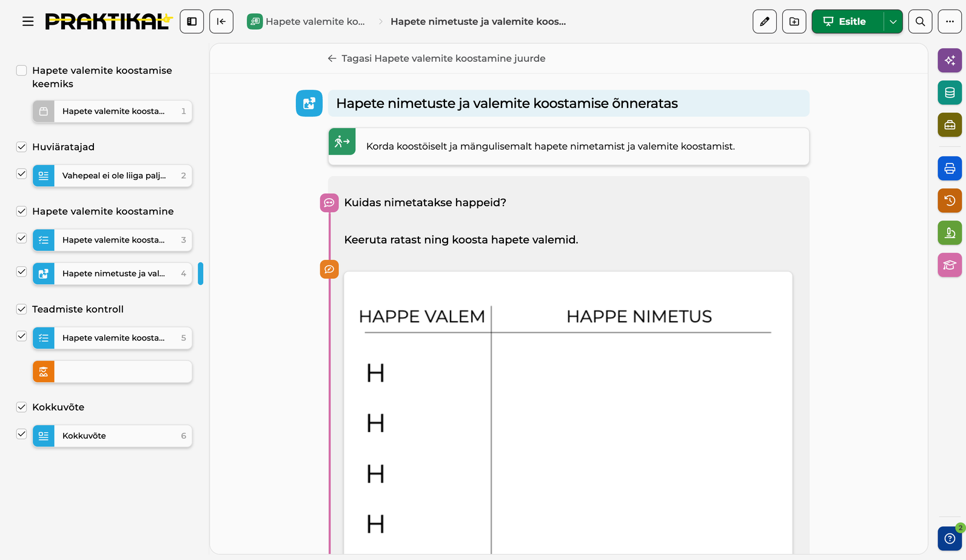Open the help question-mark icon
This screenshot has width=966, height=560.
pos(950,538)
